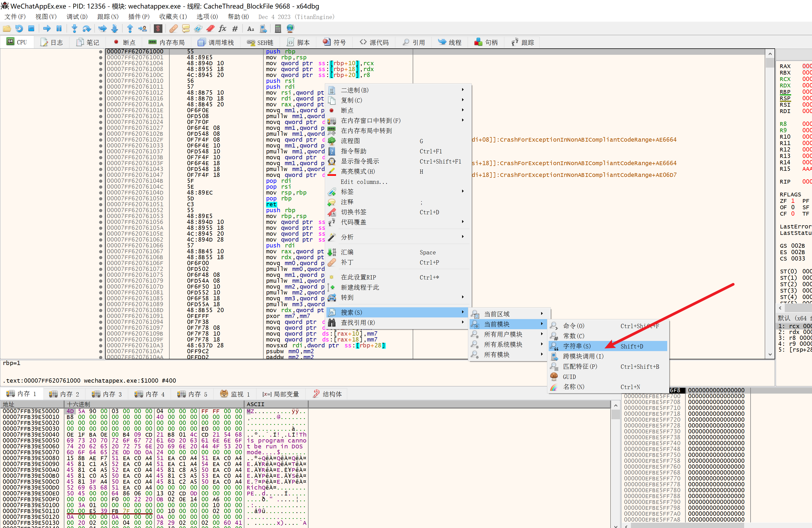This screenshot has height=528, width=812.
Task: Switch to the 内存布局 tab
Action: 166,42
